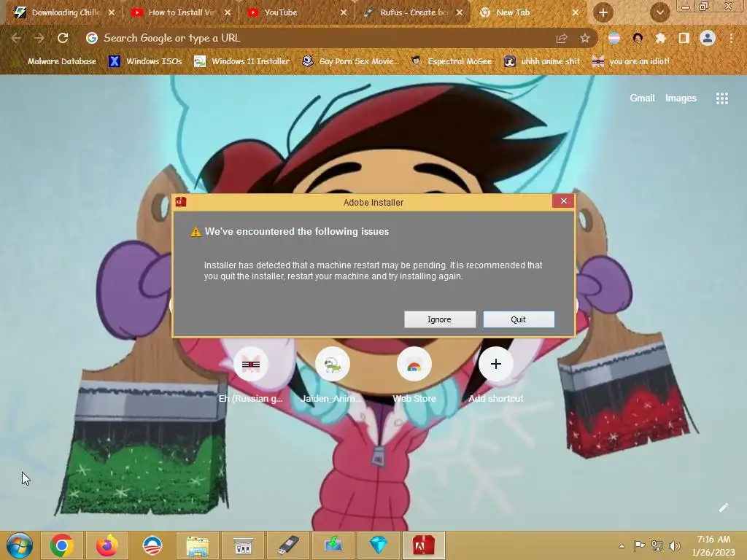747x560 pixels.
Task: Click the striped flag extension icon
Action: point(614,38)
